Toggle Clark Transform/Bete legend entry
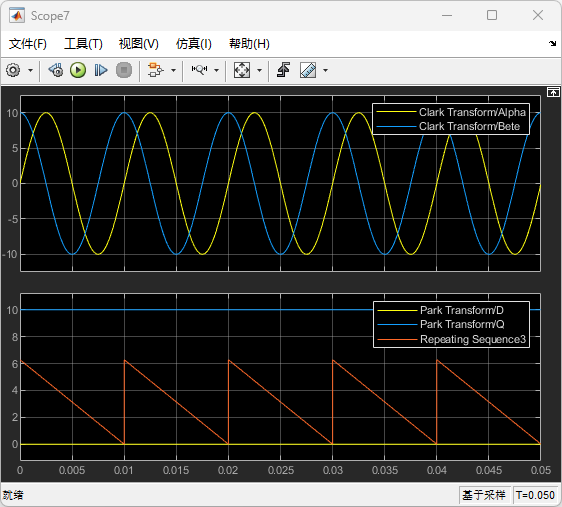Viewport: 562px width, 507px height. coord(448,126)
